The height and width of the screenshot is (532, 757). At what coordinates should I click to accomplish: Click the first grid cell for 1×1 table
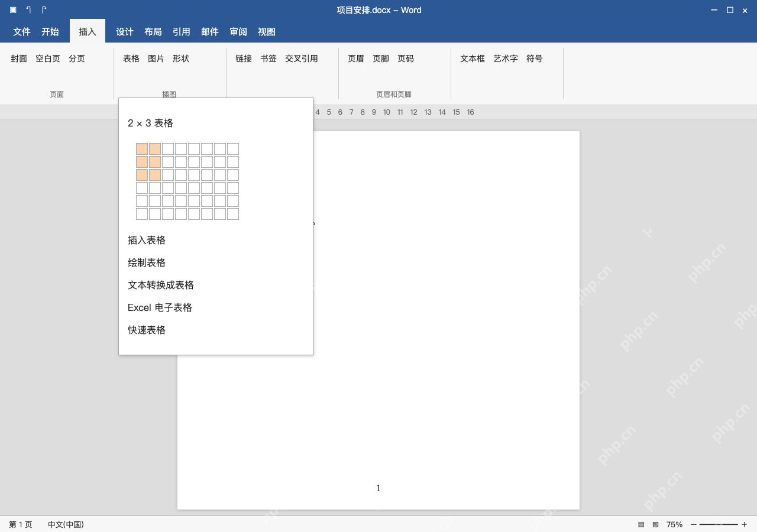click(142, 149)
